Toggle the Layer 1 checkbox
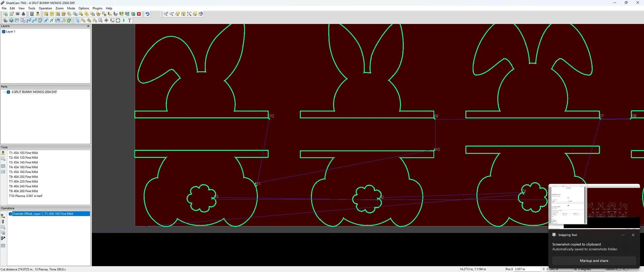 4,31
